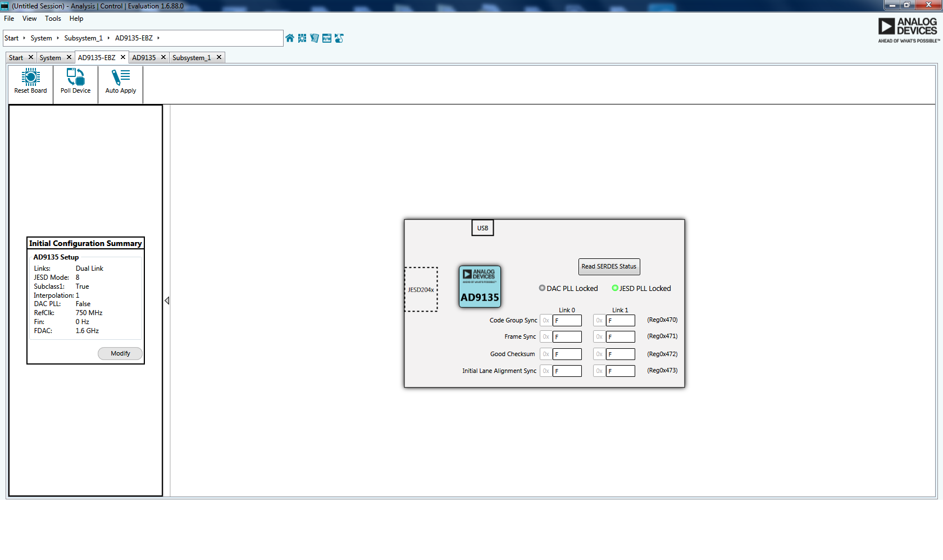943x560 pixels.
Task: Open the data flow diagram icon
Action: point(339,38)
